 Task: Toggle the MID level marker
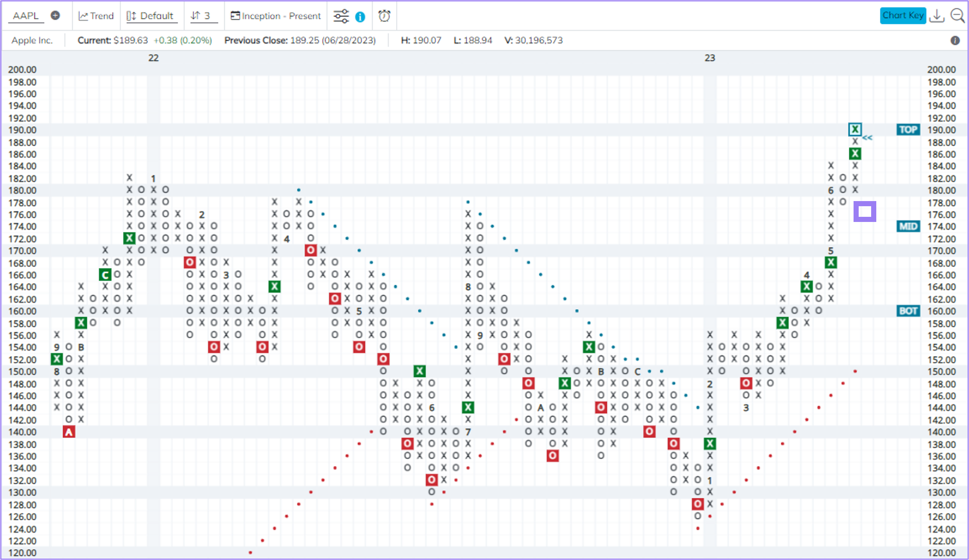pos(909,226)
